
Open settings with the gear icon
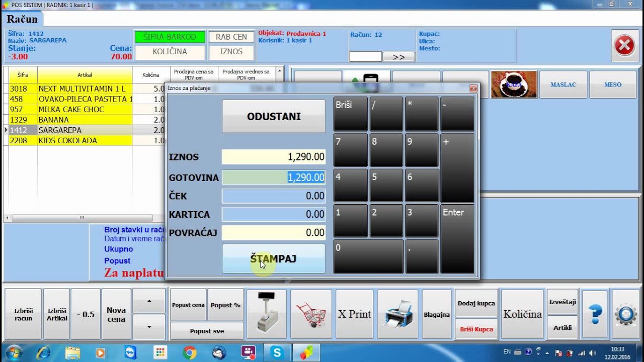pos(625,314)
